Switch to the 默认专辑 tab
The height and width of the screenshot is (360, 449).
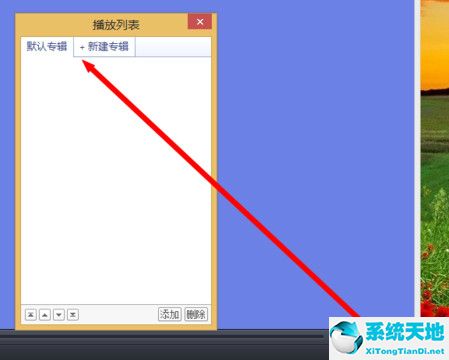pos(47,46)
